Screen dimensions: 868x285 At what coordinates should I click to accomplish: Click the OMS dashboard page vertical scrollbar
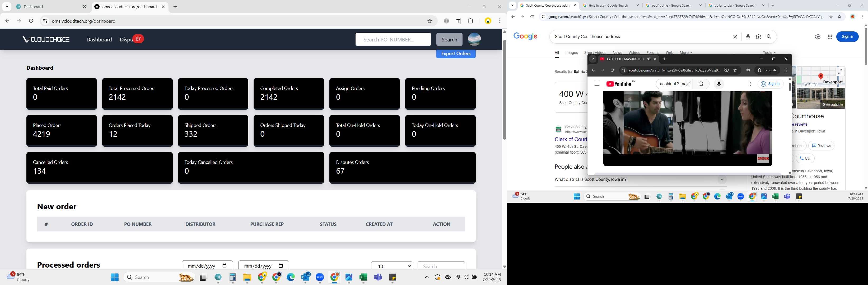point(505,89)
